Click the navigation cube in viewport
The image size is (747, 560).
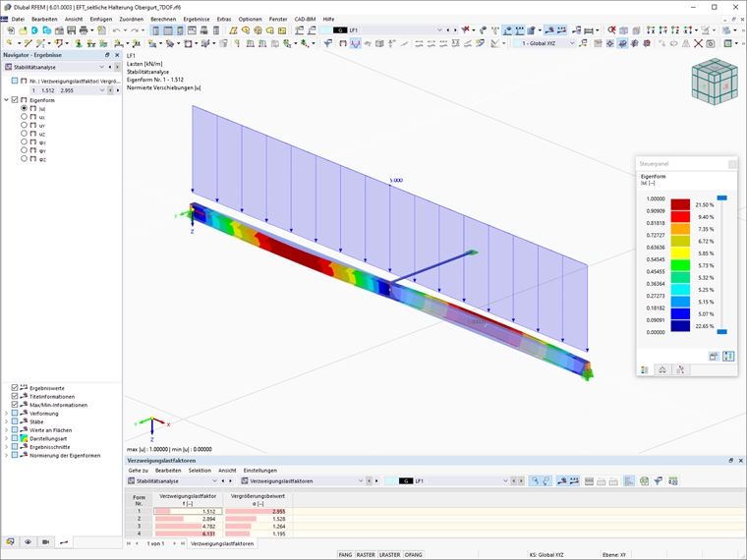pos(715,82)
